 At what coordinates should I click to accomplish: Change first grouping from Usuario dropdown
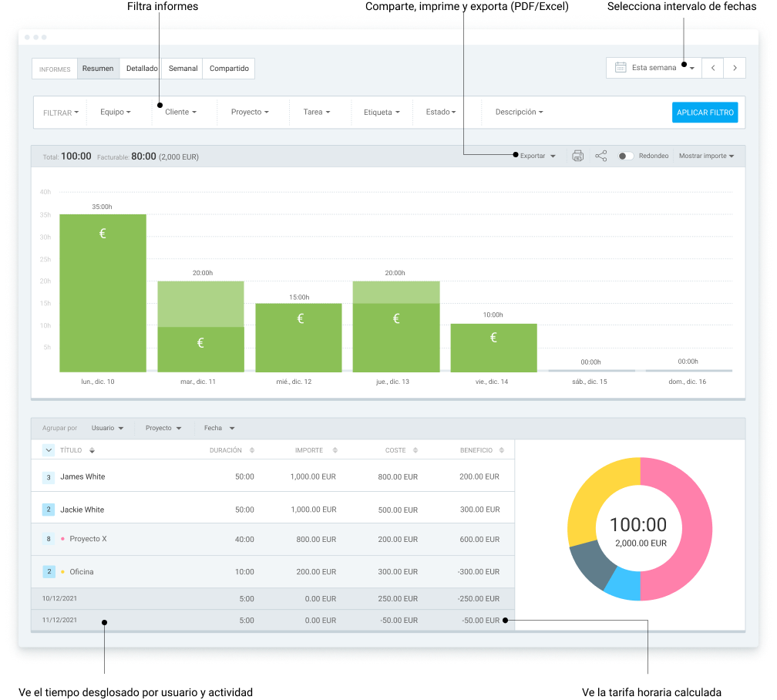[x=107, y=428]
